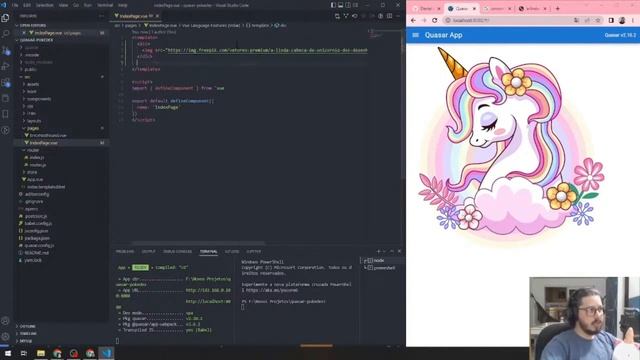Viewport: 640px width, 360px height.
Task: Expand the layouts folder
Action: coord(33,121)
